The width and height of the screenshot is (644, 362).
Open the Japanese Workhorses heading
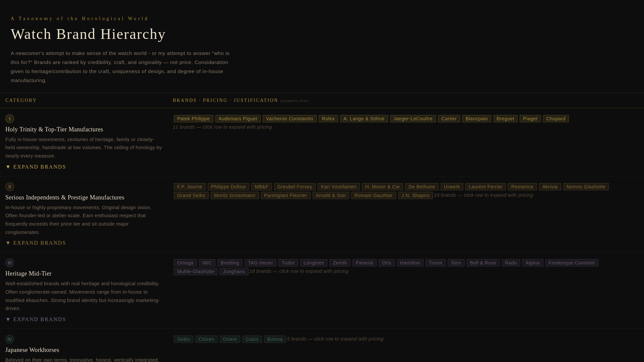pos(32,350)
